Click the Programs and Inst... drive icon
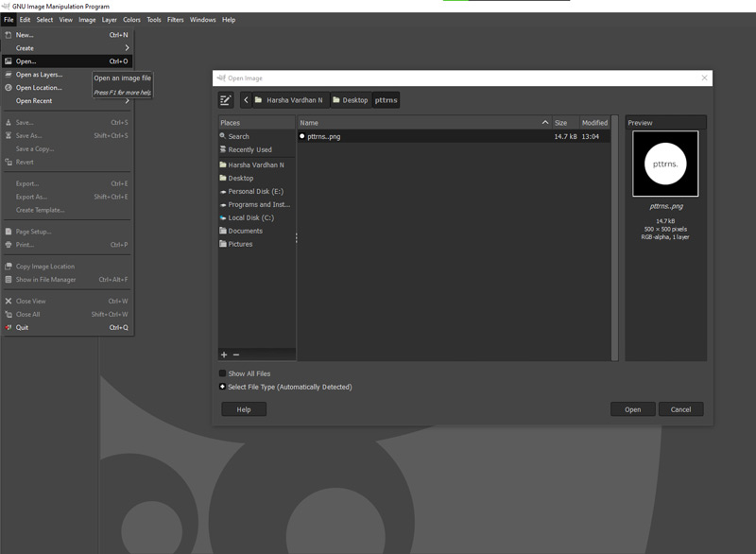 (x=223, y=204)
